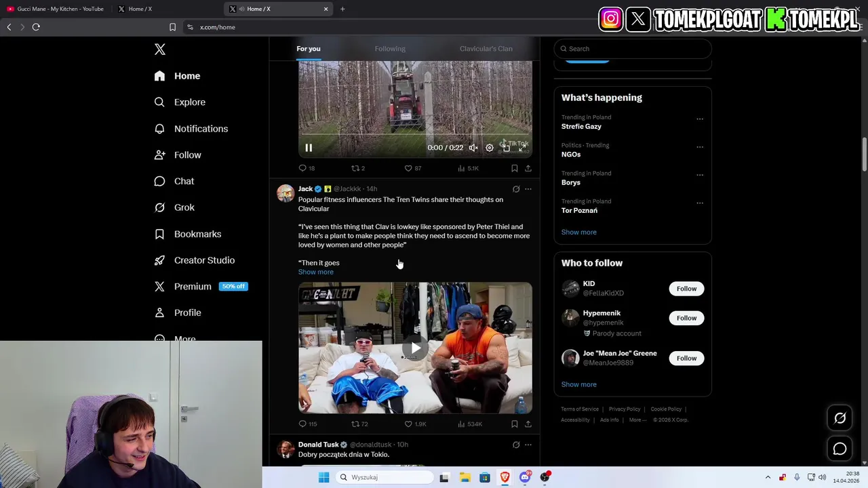Share Jack's post
Viewport: 868px width, 488px height.
click(x=528, y=424)
